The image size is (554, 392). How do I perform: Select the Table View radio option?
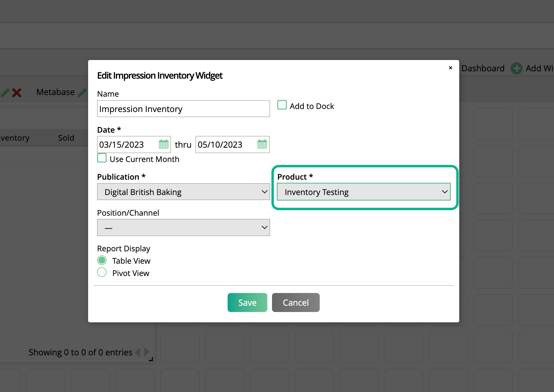coord(102,260)
